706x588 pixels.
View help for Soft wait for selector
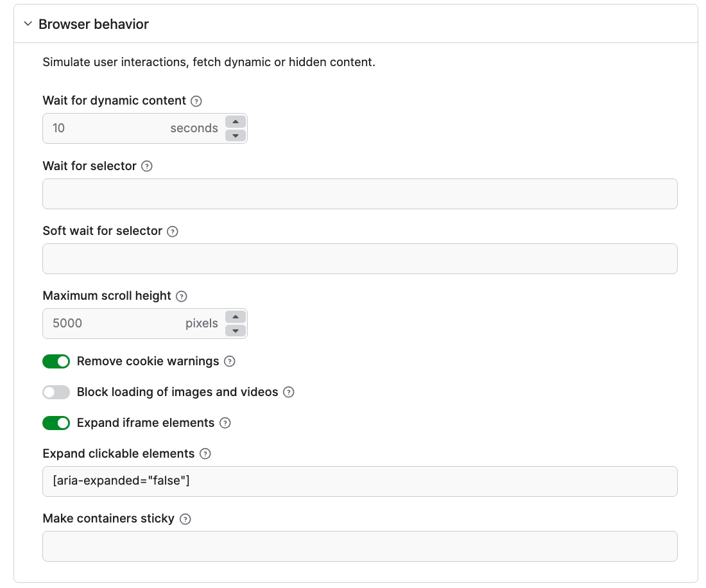point(172,230)
